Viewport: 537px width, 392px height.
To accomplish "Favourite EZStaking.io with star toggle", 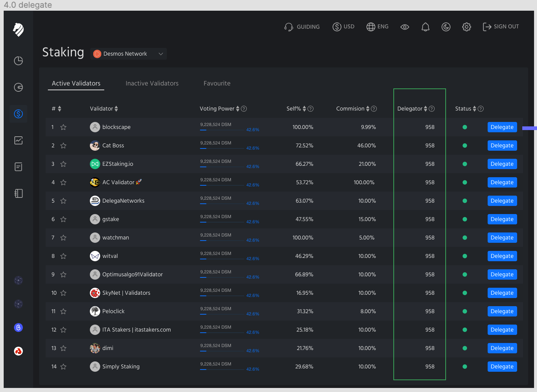I will click(x=63, y=164).
